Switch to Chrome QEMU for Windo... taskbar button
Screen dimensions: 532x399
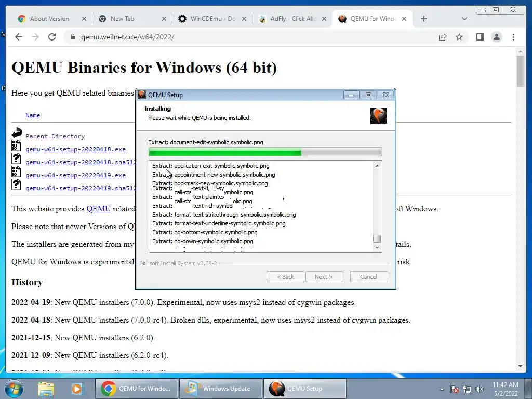tap(136, 389)
